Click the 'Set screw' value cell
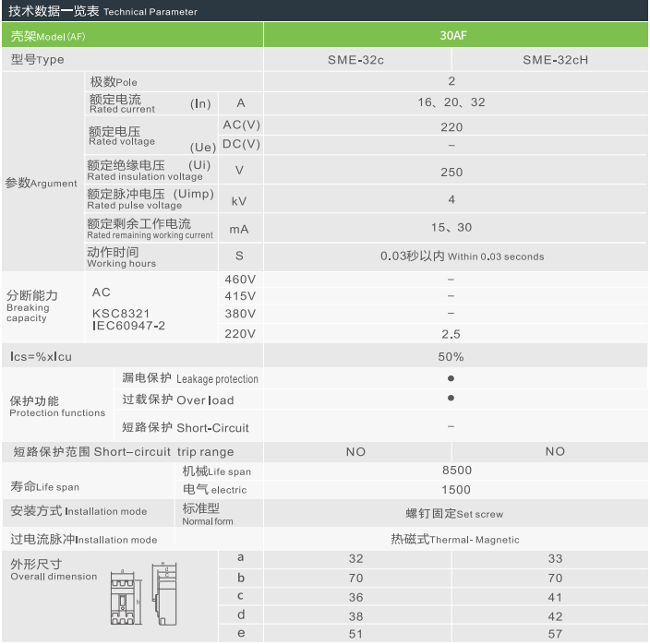 coord(455,514)
